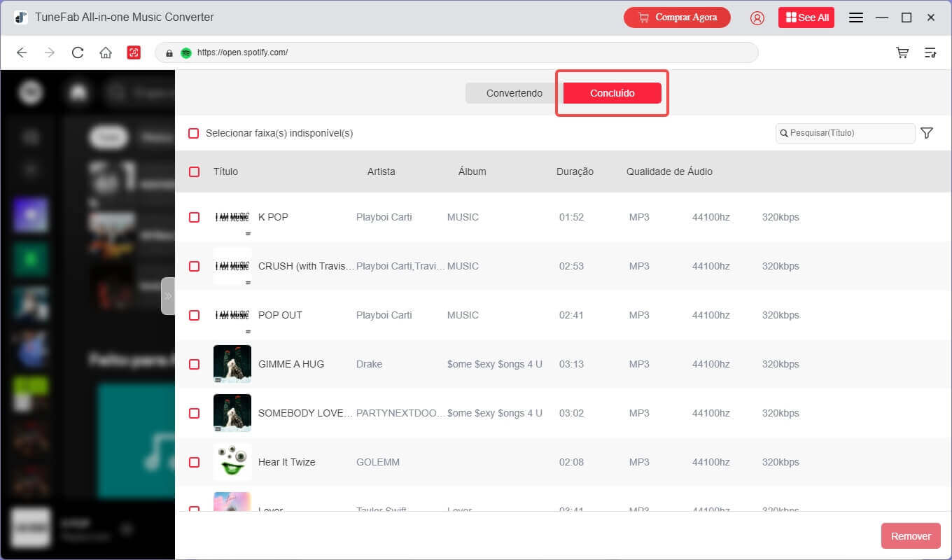Click the Hear It Twize title
Viewport: 952px width, 560px height.
coord(287,462)
